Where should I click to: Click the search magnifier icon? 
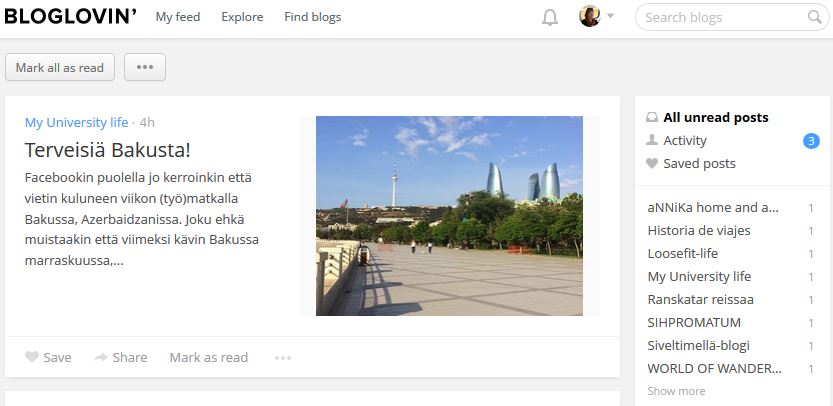(814, 17)
